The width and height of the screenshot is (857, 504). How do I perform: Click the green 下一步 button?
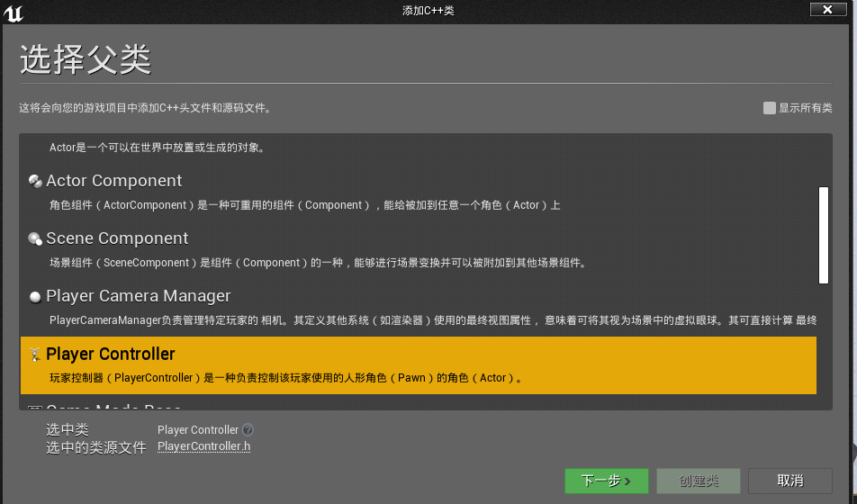(606, 481)
